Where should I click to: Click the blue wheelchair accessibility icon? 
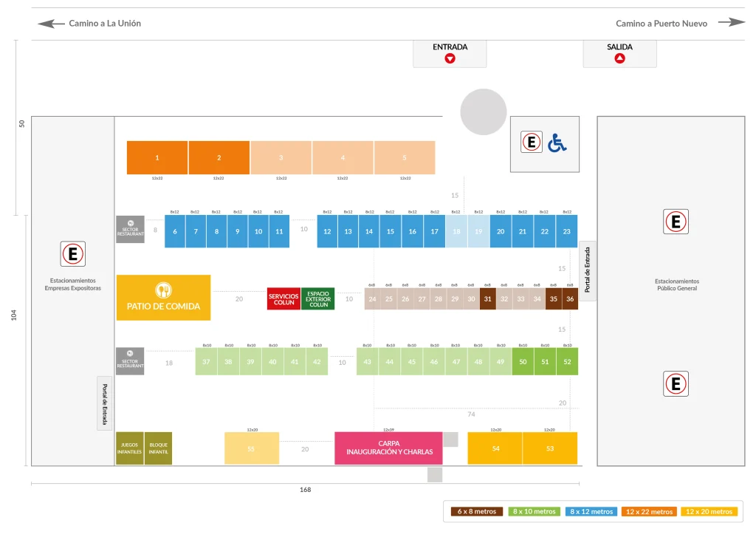click(x=557, y=143)
